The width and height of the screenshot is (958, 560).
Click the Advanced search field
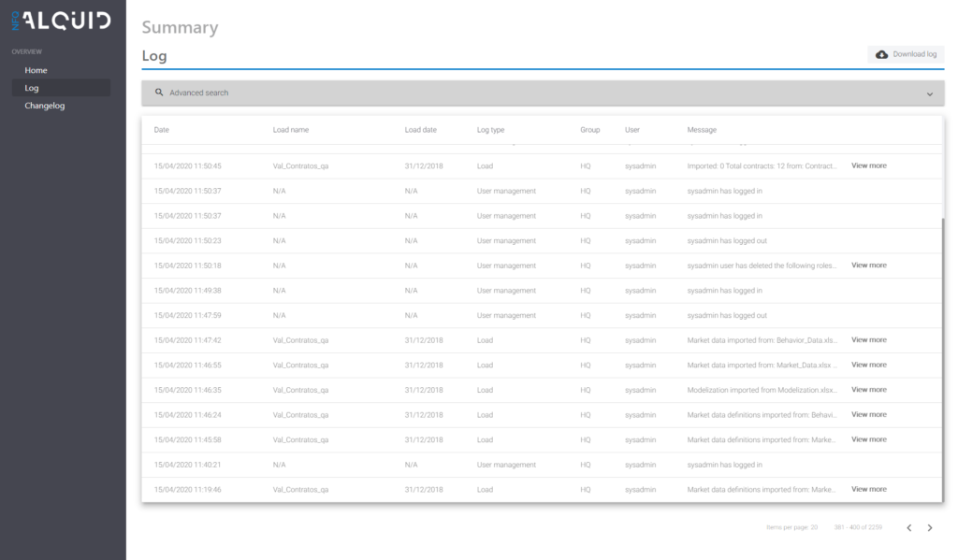click(544, 93)
